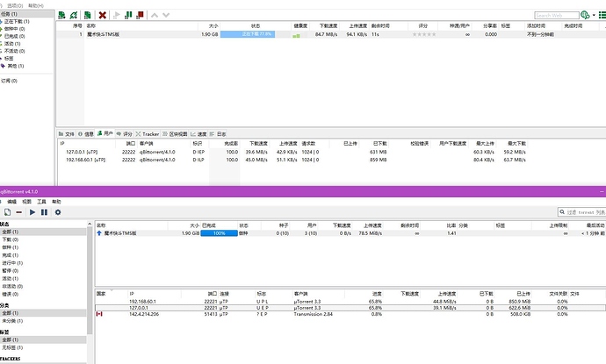Click qBittorrent's blue resume play icon
Screen dimensions: 606x364
tap(32, 212)
